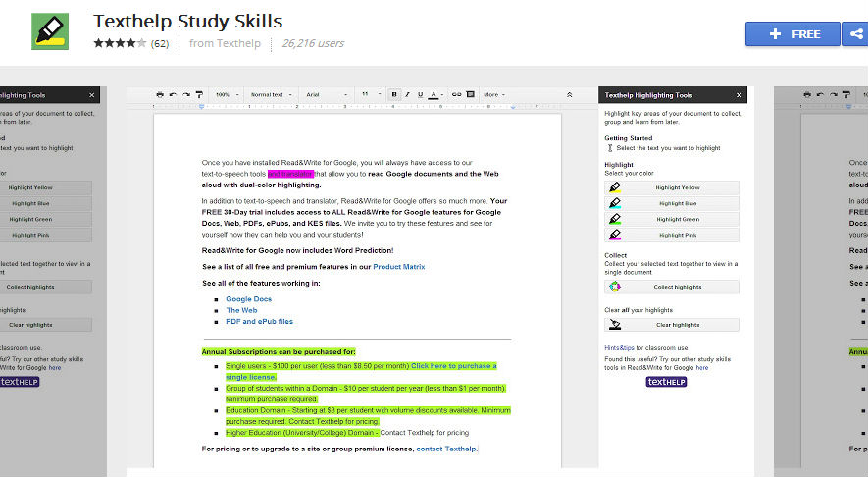868x477 pixels.
Task: Click the left indent marker on the ruler
Action: pos(201,106)
